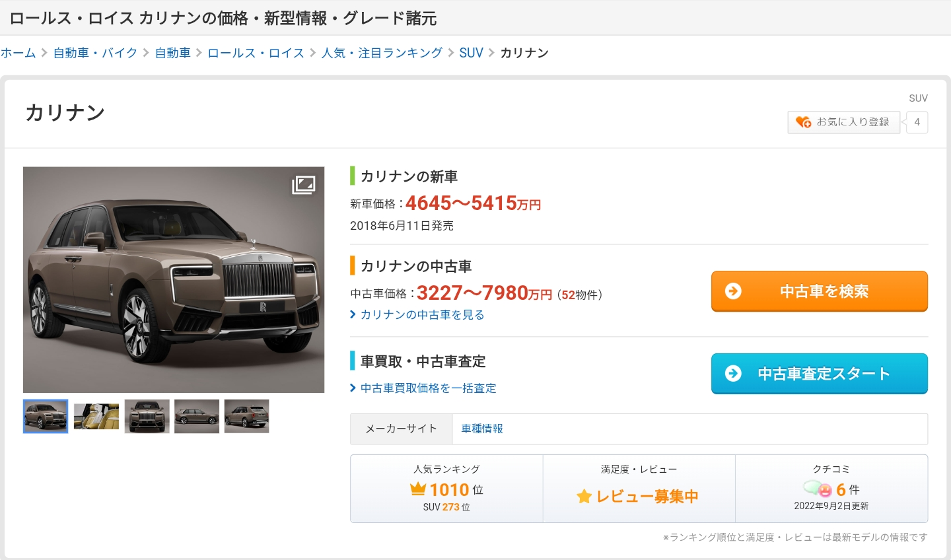The width and height of the screenshot is (951, 560).
Task: Click the arrow icon on 中古車を検索 button
Action: 733,291
